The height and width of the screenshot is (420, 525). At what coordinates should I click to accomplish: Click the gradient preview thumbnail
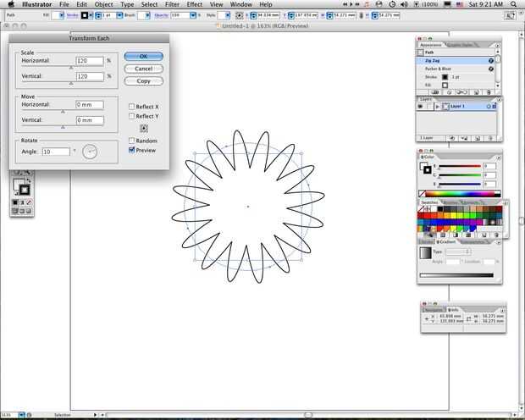(426, 253)
